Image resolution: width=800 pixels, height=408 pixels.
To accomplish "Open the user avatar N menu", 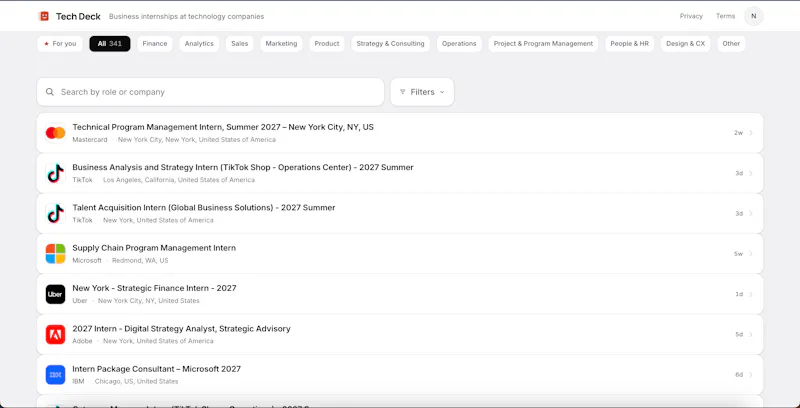I will tap(754, 16).
